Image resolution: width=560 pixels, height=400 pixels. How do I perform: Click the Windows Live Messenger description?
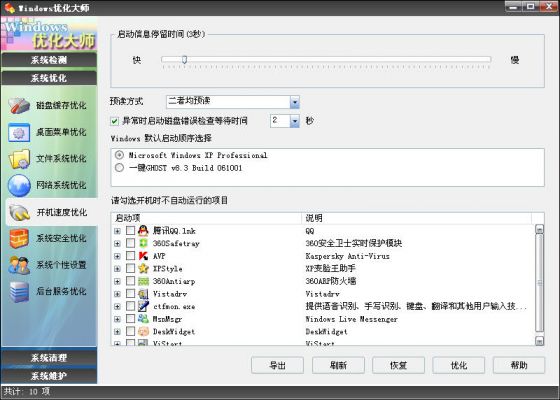(x=351, y=319)
